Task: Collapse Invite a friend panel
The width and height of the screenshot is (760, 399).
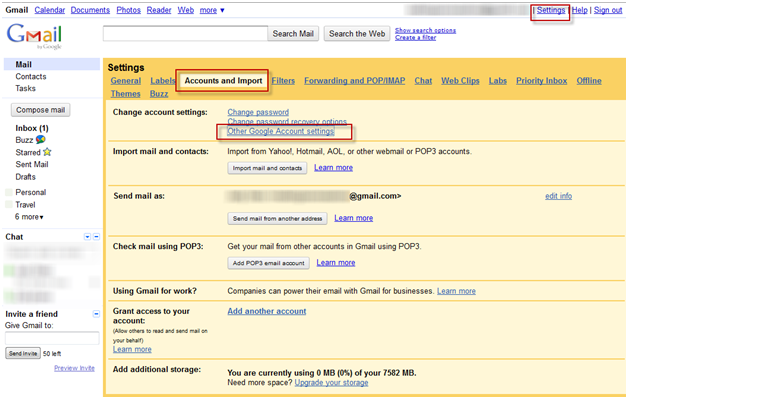Action: pyautogui.click(x=96, y=314)
